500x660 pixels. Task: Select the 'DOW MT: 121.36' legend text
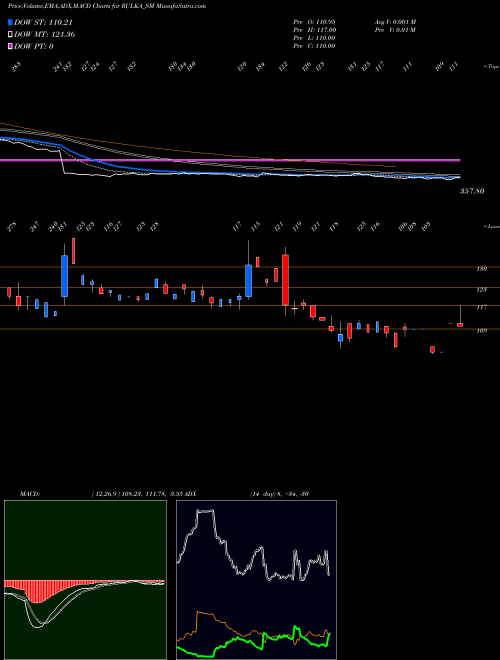pyautogui.click(x=45, y=34)
